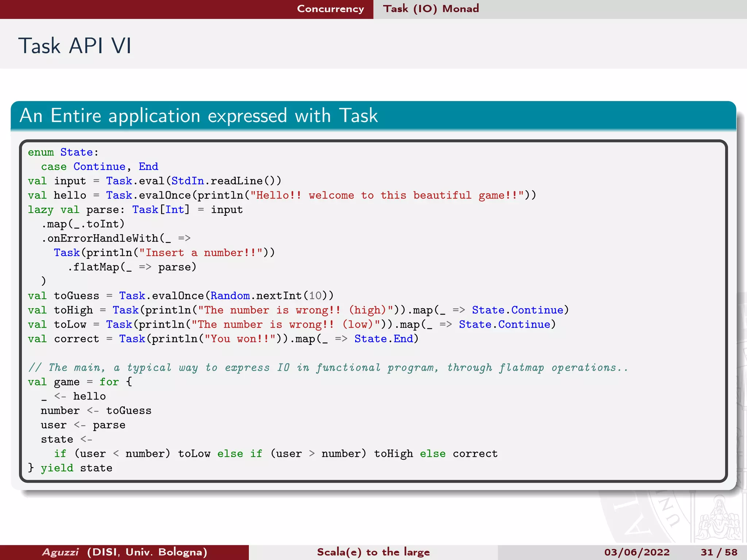Click the comment starting with '// The main'

pyautogui.click(x=328, y=367)
